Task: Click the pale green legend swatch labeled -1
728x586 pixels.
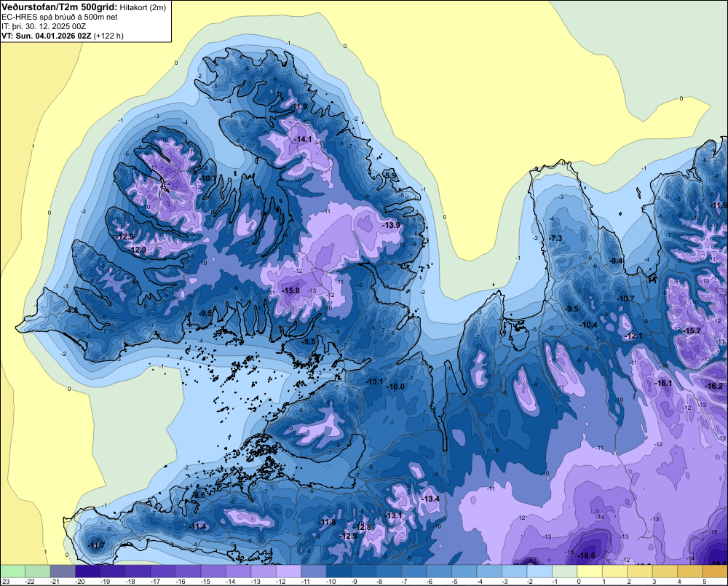Action: tap(564, 571)
